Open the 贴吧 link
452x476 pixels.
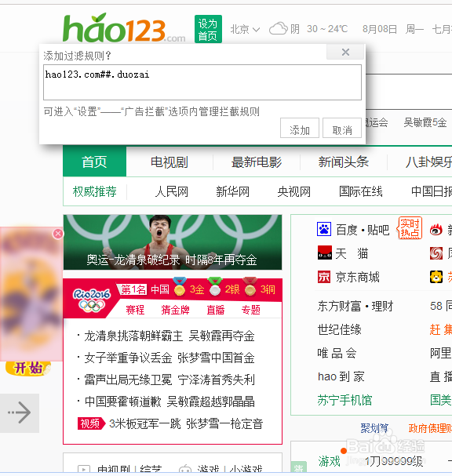coord(378,230)
